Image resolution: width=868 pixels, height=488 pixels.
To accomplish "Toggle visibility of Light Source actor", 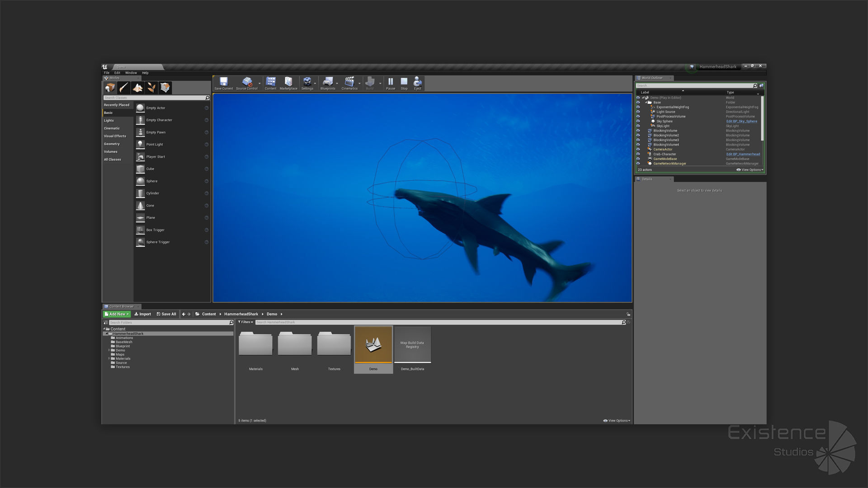I will click(x=638, y=112).
